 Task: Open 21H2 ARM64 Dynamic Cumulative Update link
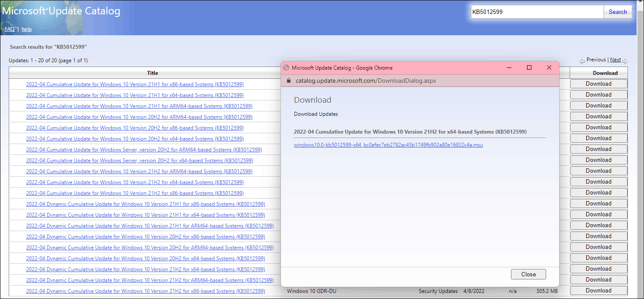click(150, 280)
